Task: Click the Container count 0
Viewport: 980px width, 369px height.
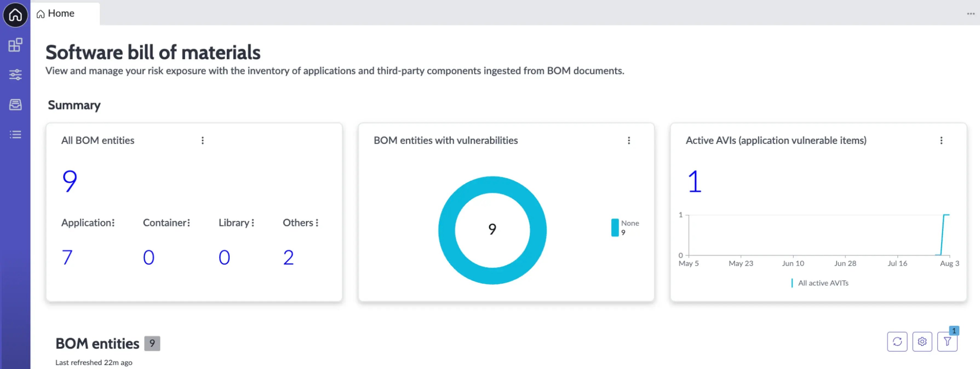Action: click(x=148, y=258)
